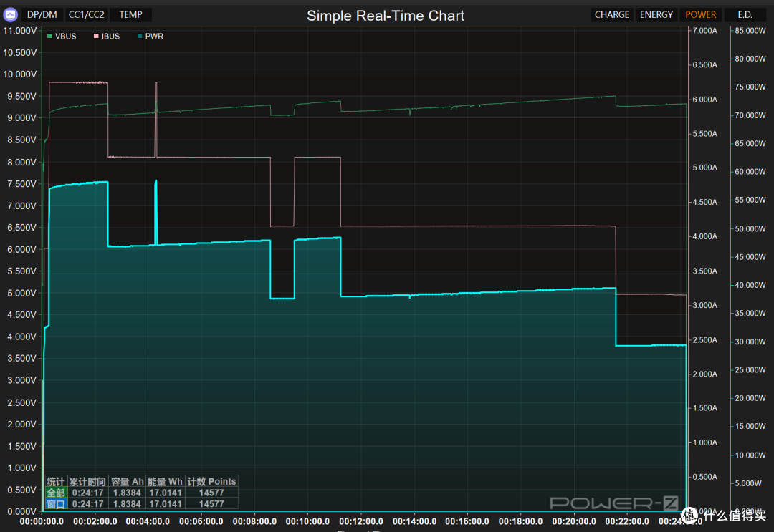774x532 pixels.
Task: Click the green VBUS color swatch
Action: coord(49,36)
